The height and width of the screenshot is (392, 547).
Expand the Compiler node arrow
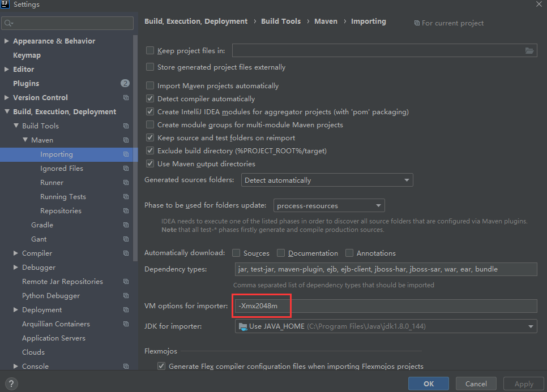pos(15,253)
